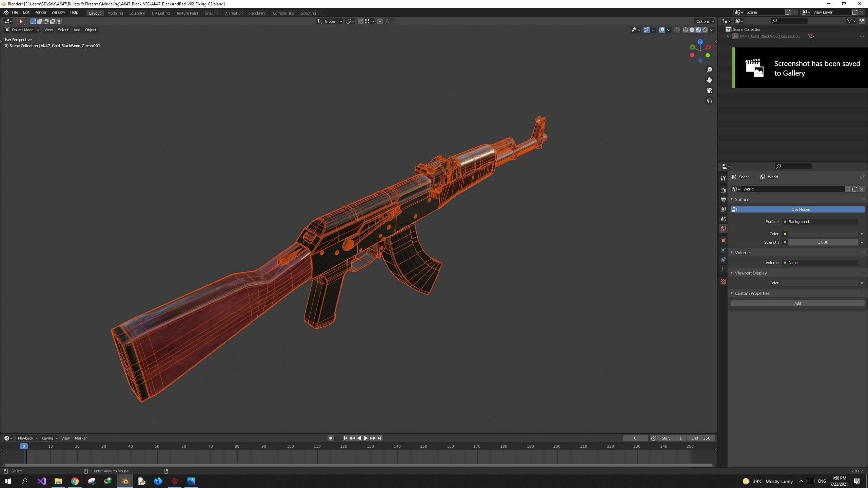Click the Use Nodes button
Image resolution: width=868 pixels, height=488 pixels.
797,209
